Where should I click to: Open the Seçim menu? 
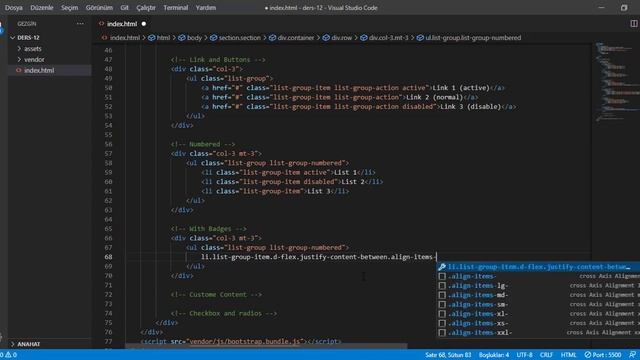pos(69,8)
